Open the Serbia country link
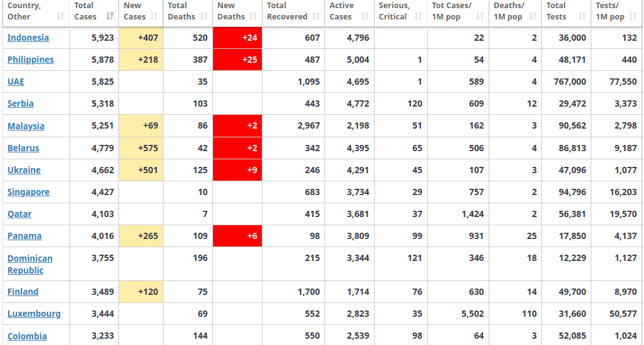 pos(20,103)
